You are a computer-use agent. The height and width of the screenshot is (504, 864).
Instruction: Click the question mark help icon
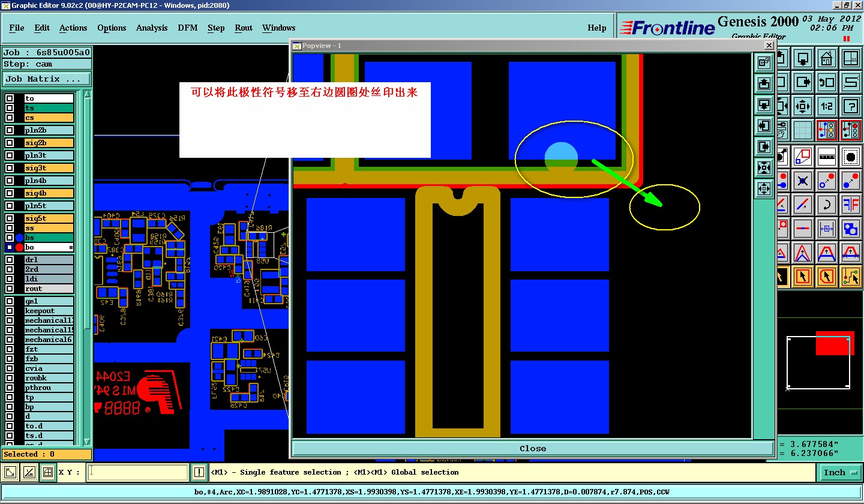click(x=850, y=106)
